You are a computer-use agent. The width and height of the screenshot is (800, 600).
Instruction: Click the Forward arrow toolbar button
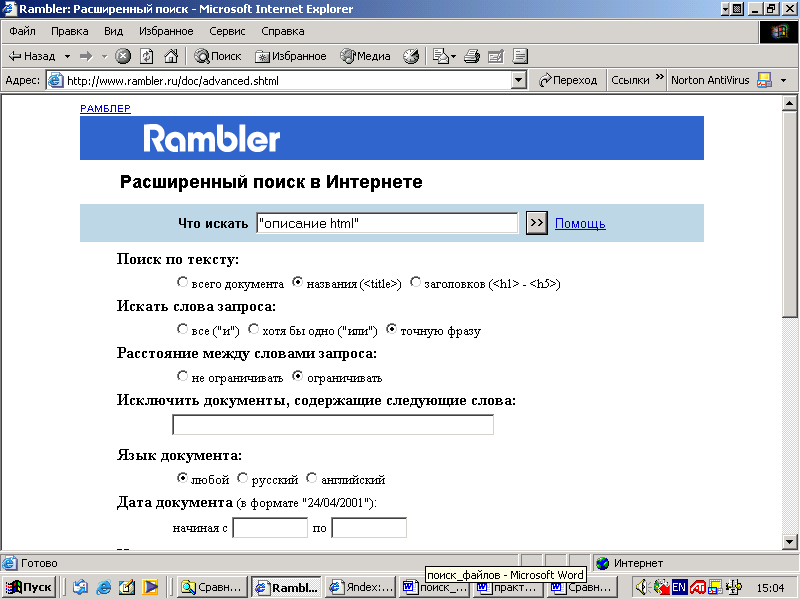click(86, 56)
